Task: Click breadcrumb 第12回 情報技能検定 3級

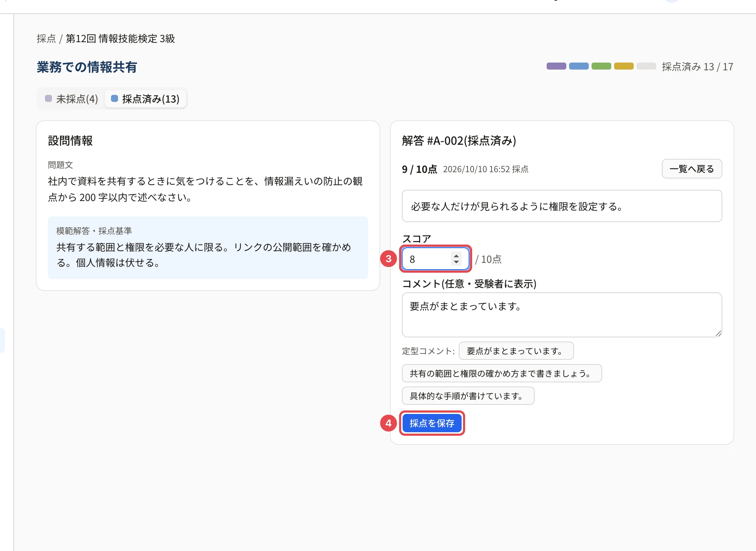Action: pyautogui.click(x=120, y=38)
